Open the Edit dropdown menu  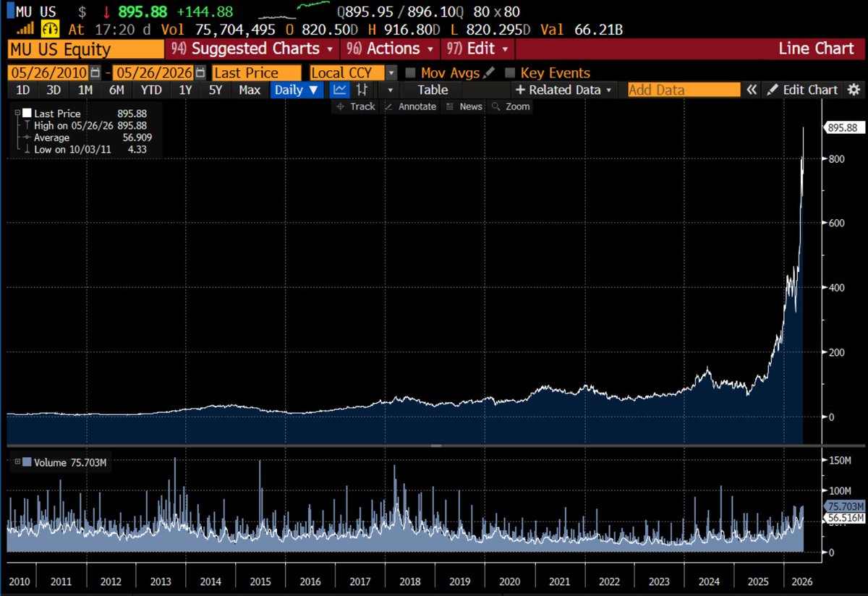(477, 49)
